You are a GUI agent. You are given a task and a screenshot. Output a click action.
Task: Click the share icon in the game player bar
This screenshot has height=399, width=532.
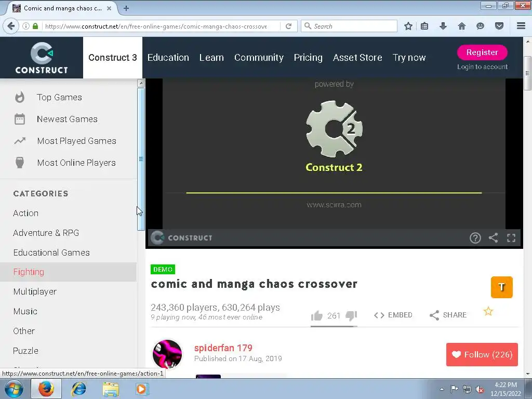pos(494,238)
